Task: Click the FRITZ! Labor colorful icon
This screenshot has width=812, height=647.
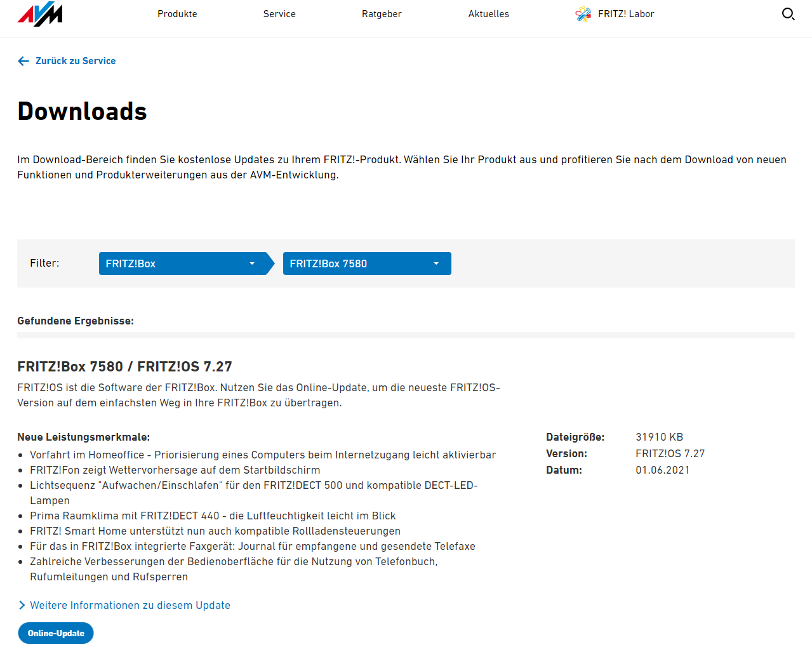Action: [583, 14]
